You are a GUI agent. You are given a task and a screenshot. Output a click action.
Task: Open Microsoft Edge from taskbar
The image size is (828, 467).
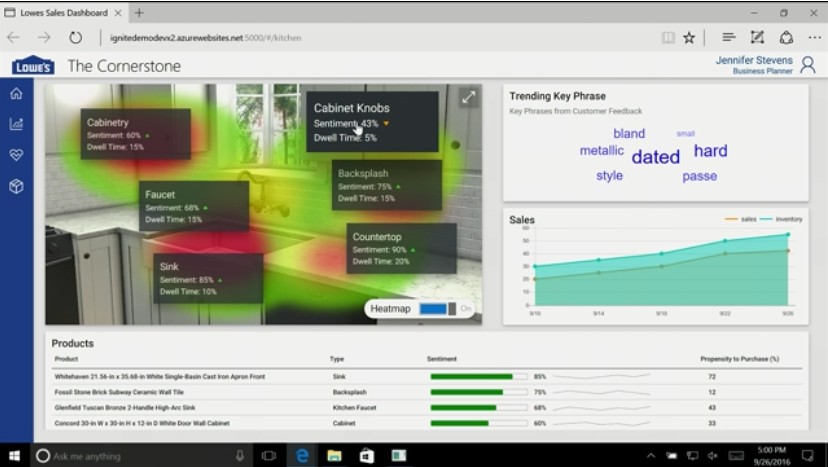302,455
